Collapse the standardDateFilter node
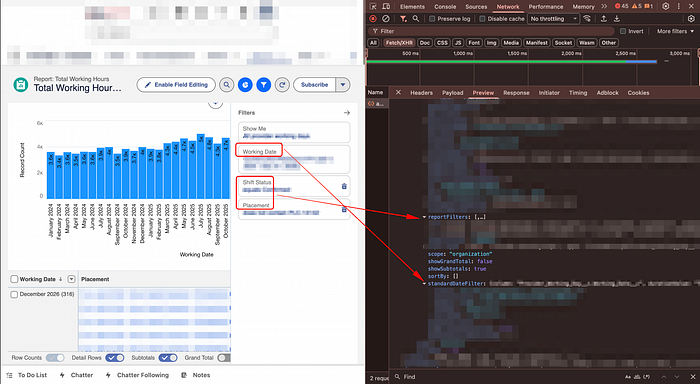This screenshot has height=384, width=700. click(424, 284)
